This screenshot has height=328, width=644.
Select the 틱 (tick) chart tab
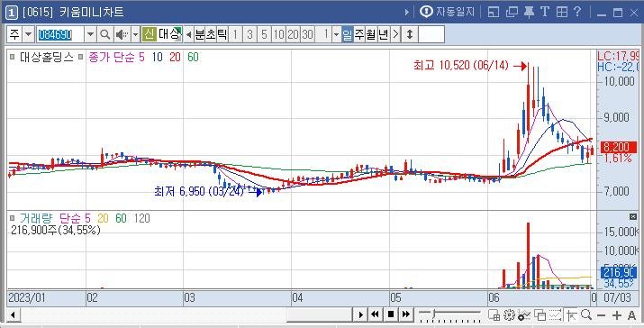[222, 34]
